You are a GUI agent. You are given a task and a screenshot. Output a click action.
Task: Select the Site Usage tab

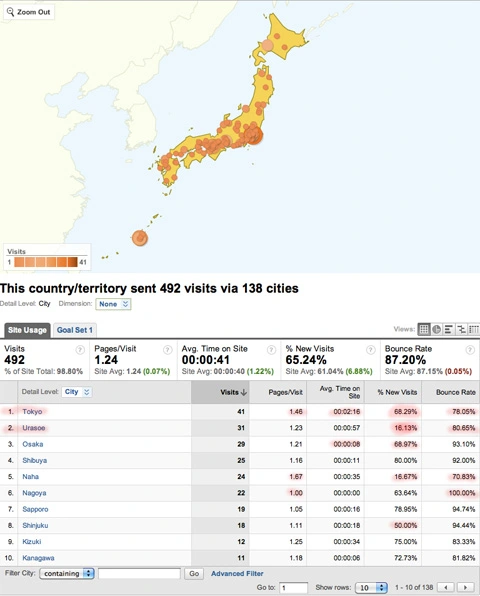[x=27, y=330]
